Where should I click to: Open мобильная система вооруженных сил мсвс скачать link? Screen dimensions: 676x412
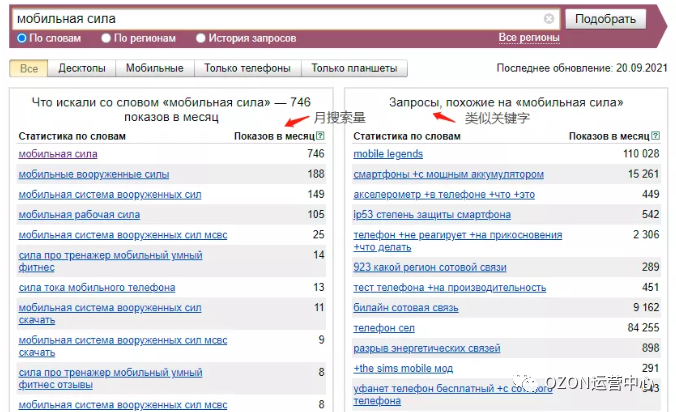122,346
